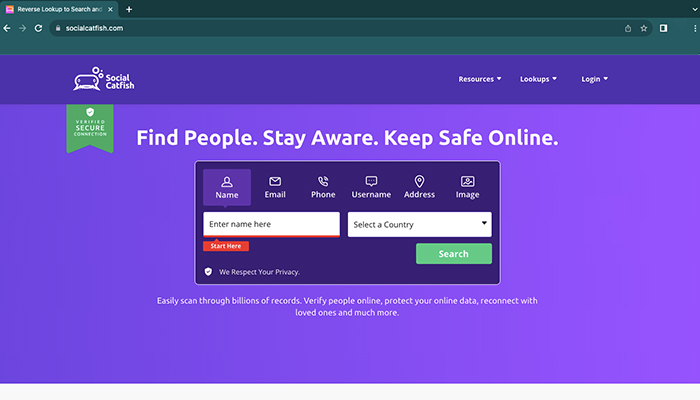Screen dimensions: 700x400
Task: Switch to Username search icon
Action: [x=371, y=181]
